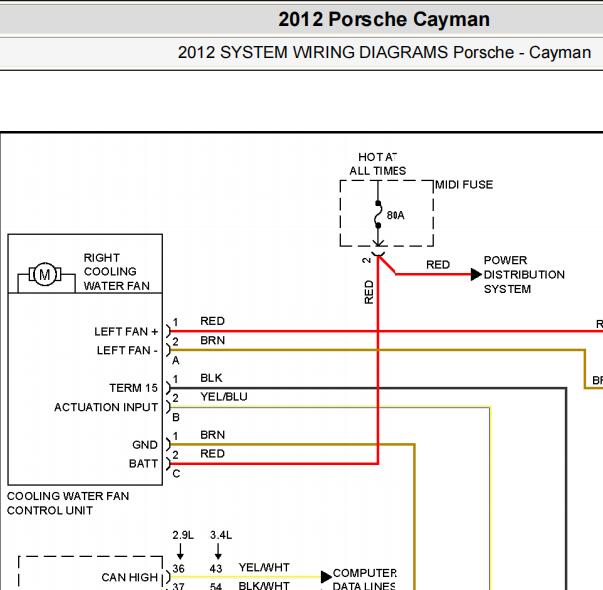This screenshot has height=590, width=603.
Task: Click connector letter "A" label
Action: [176, 360]
